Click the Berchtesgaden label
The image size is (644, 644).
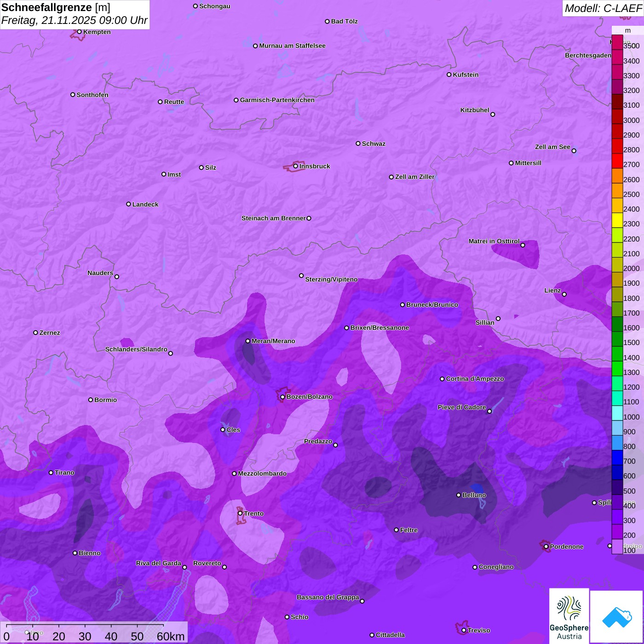tap(588, 55)
